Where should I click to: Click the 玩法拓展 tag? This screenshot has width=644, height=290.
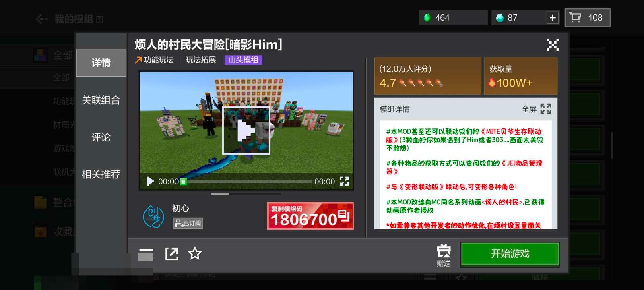tap(201, 60)
